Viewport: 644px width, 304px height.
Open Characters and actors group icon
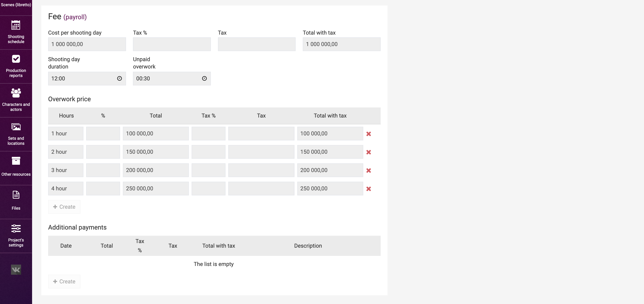click(16, 93)
